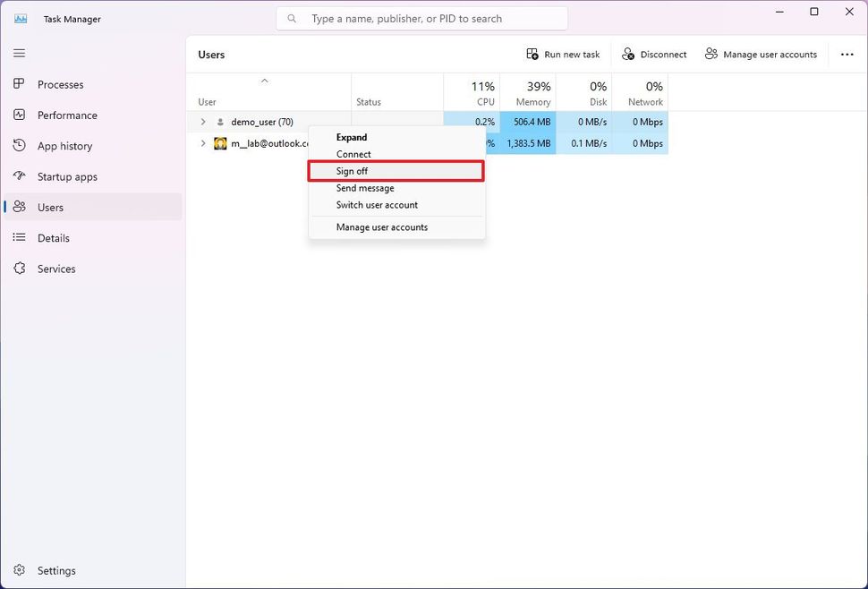
Task: Switch to the Details section
Action: (x=55, y=237)
